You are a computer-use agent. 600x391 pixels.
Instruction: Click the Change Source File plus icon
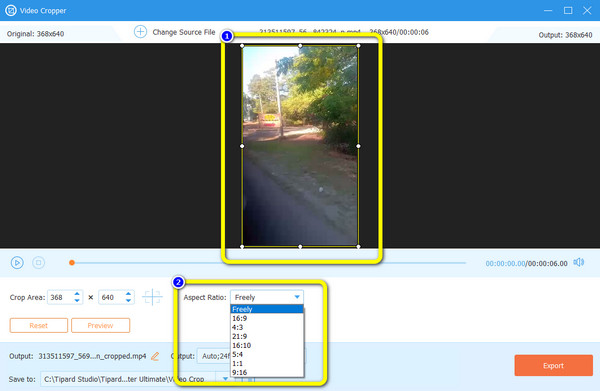140,32
